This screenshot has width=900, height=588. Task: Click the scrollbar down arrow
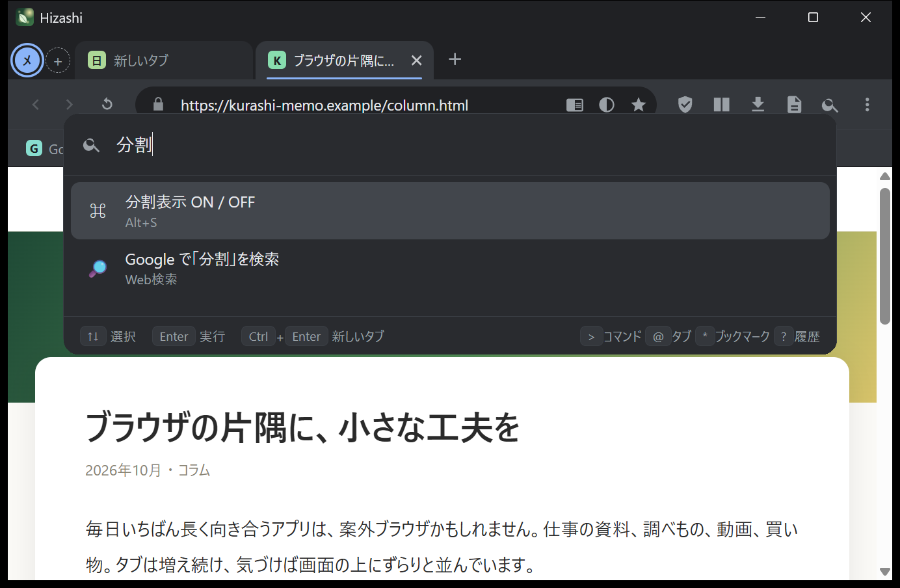coord(884,572)
